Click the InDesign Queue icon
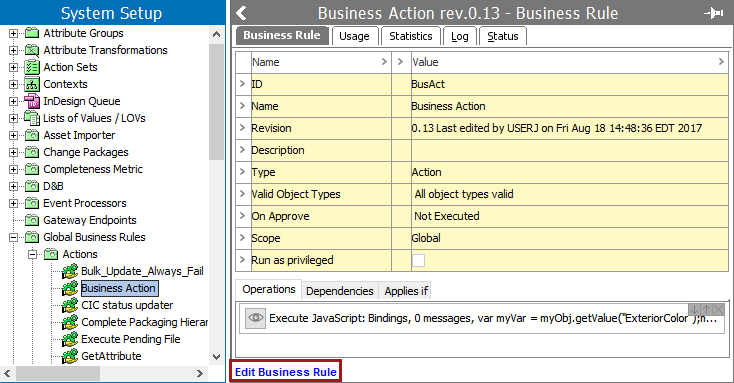The width and height of the screenshot is (734, 383). [x=32, y=101]
